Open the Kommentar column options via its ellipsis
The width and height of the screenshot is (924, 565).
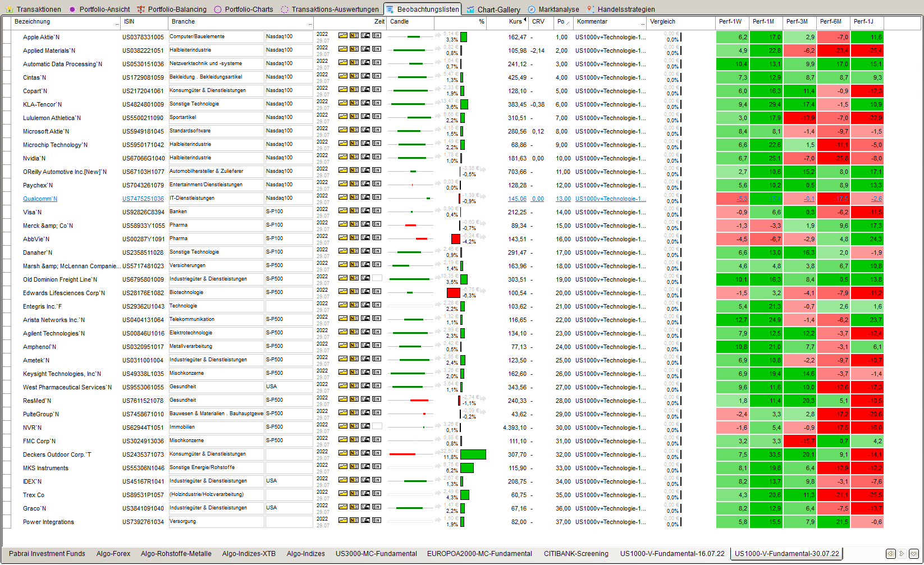click(643, 24)
